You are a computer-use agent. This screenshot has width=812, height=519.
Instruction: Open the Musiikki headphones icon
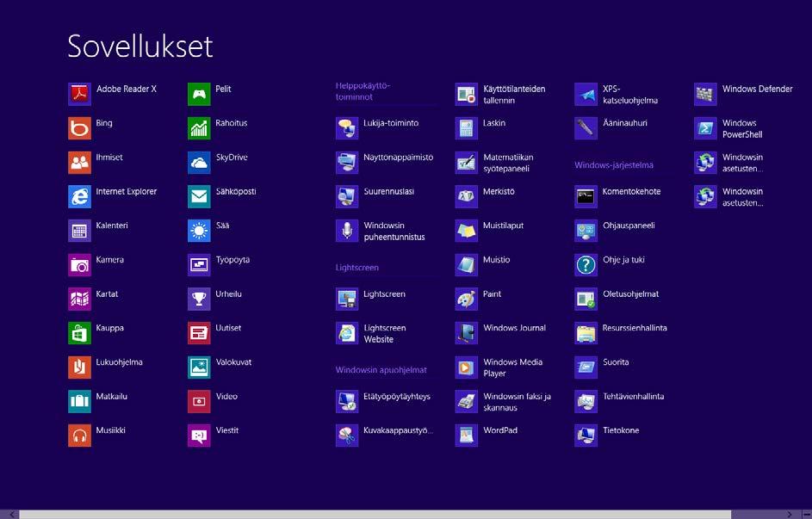79,436
